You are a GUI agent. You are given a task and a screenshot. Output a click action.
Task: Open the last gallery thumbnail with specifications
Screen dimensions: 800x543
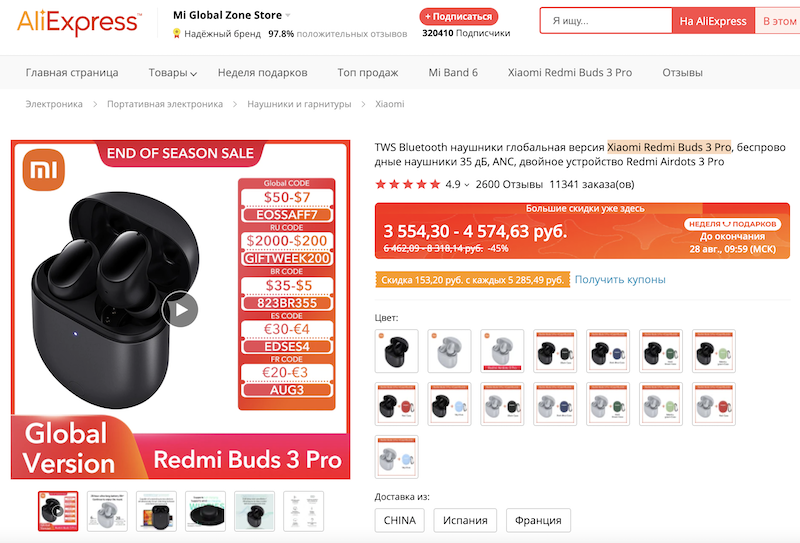click(x=304, y=511)
